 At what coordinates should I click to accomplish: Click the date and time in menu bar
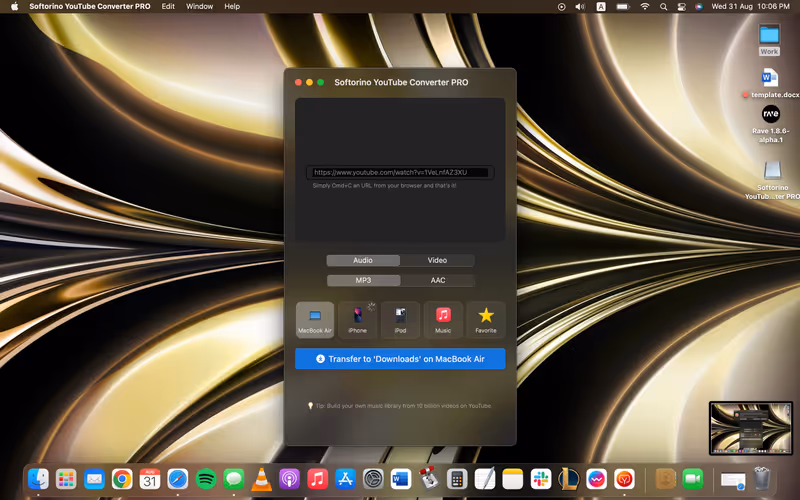[x=750, y=7]
